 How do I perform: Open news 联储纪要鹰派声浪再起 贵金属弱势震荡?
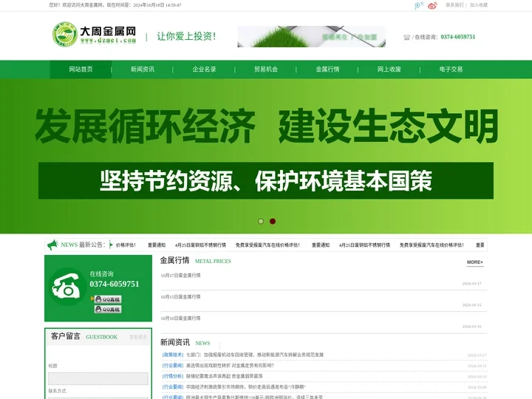pos(225,376)
